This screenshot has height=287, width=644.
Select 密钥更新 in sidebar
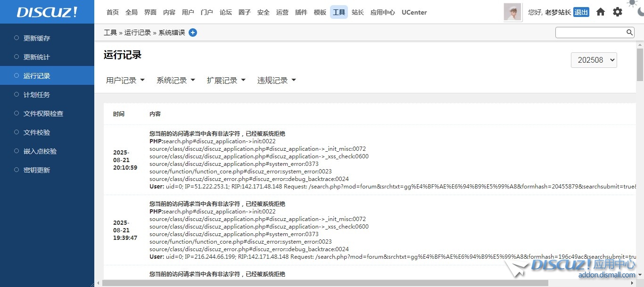tap(47, 170)
